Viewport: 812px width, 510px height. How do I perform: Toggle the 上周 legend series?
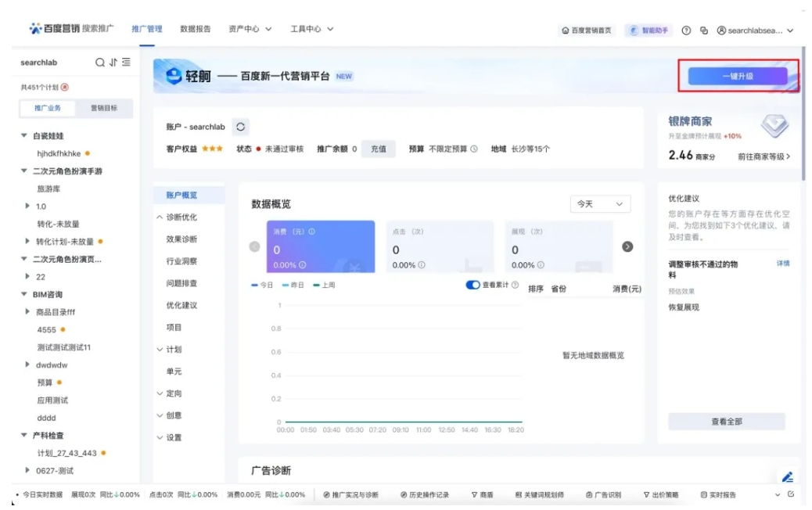point(324,285)
